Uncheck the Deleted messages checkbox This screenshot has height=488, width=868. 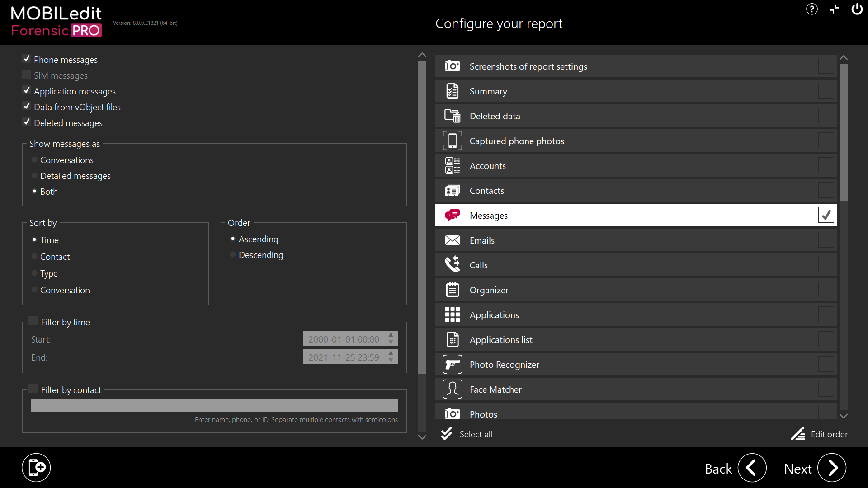tap(27, 122)
